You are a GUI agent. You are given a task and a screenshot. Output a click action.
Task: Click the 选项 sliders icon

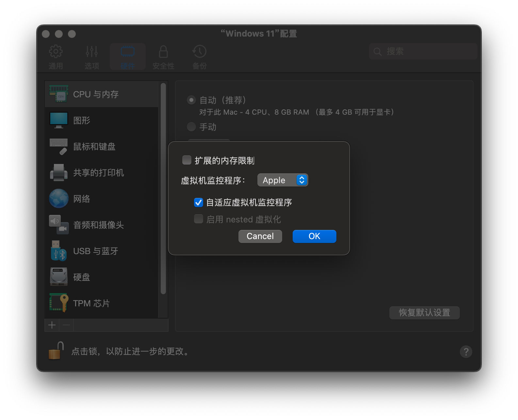pos(92,51)
